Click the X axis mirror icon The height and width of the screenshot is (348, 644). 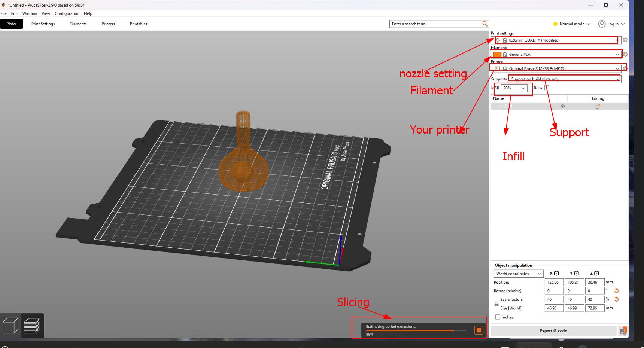click(556, 274)
